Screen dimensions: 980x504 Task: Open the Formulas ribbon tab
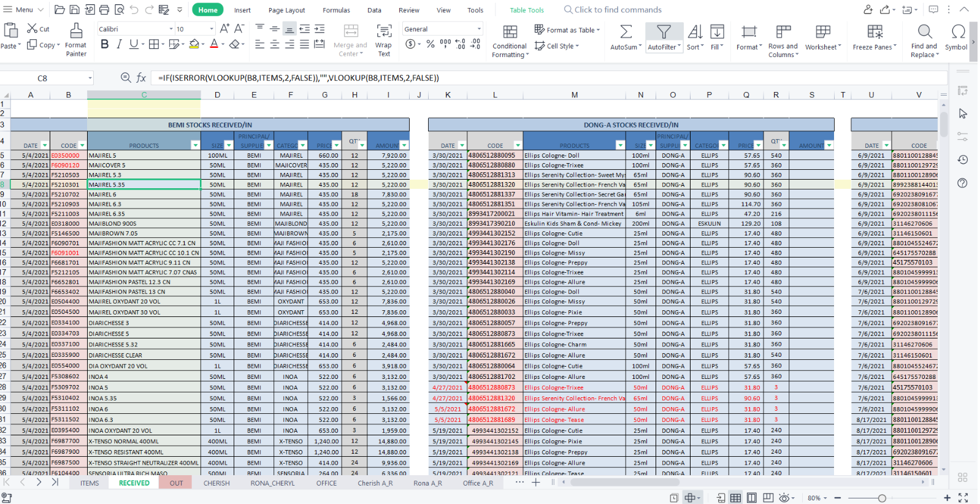336,10
